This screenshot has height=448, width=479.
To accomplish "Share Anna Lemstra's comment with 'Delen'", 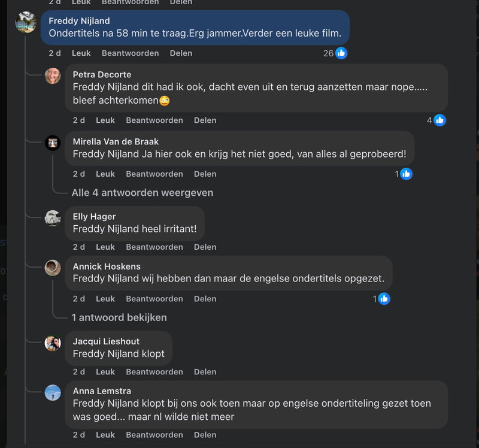I will point(205,435).
